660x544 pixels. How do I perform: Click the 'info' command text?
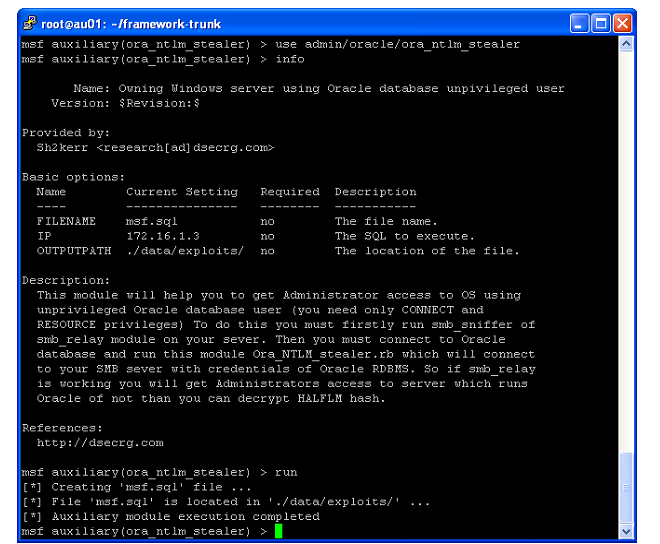pyautogui.click(x=290, y=59)
